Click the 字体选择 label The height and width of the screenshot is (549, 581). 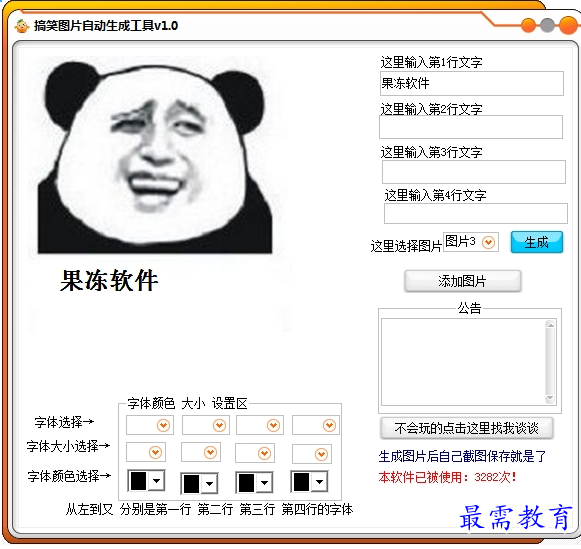coord(64,422)
